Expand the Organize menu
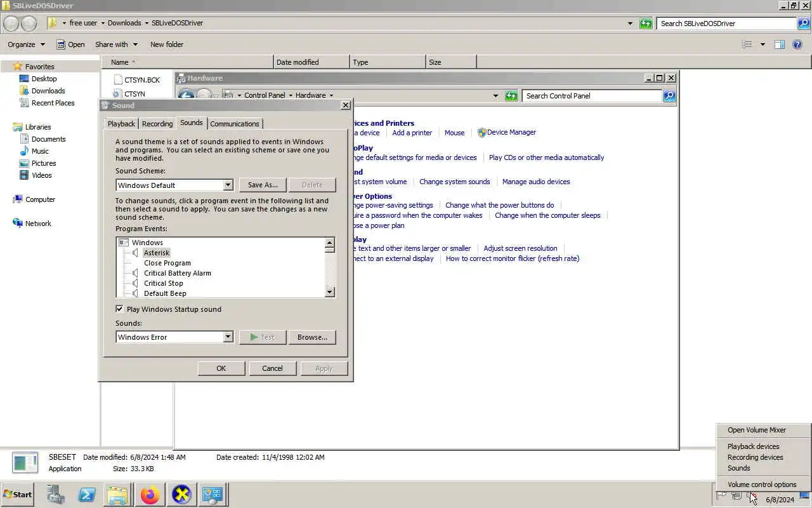This screenshot has width=812, height=508. [26, 44]
